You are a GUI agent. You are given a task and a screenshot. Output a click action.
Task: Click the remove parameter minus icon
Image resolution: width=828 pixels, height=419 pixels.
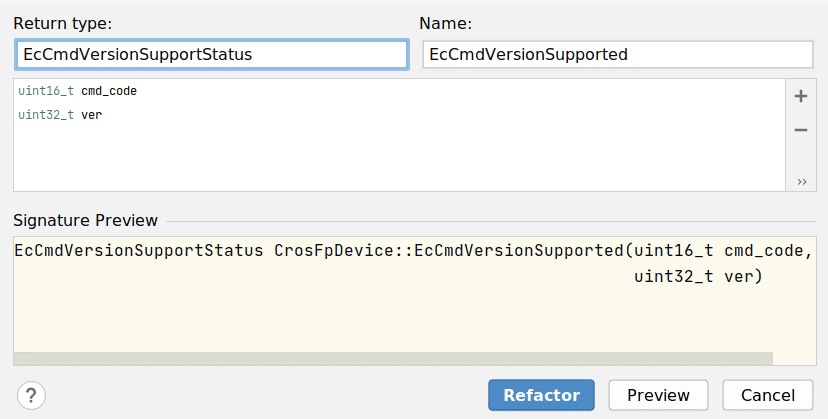[800, 130]
